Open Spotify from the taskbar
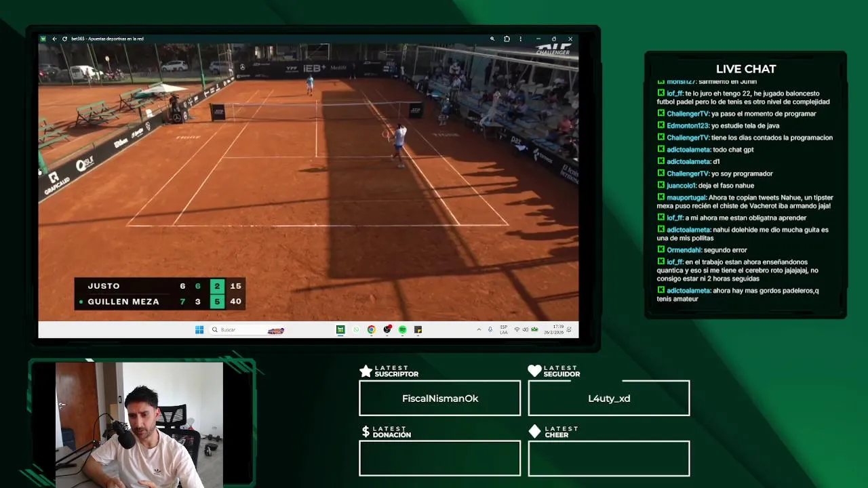Screen dimensions: 868x488 click(x=403, y=329)
